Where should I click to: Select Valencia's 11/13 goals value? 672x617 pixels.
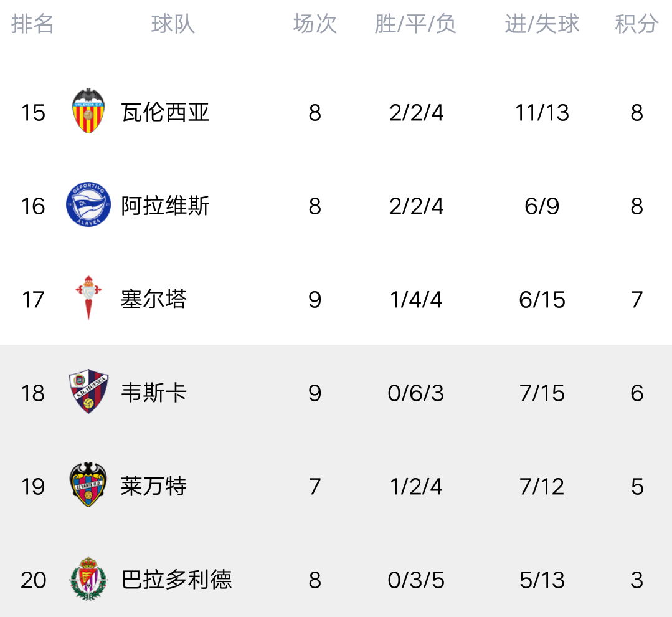click(x=542, y=113)
